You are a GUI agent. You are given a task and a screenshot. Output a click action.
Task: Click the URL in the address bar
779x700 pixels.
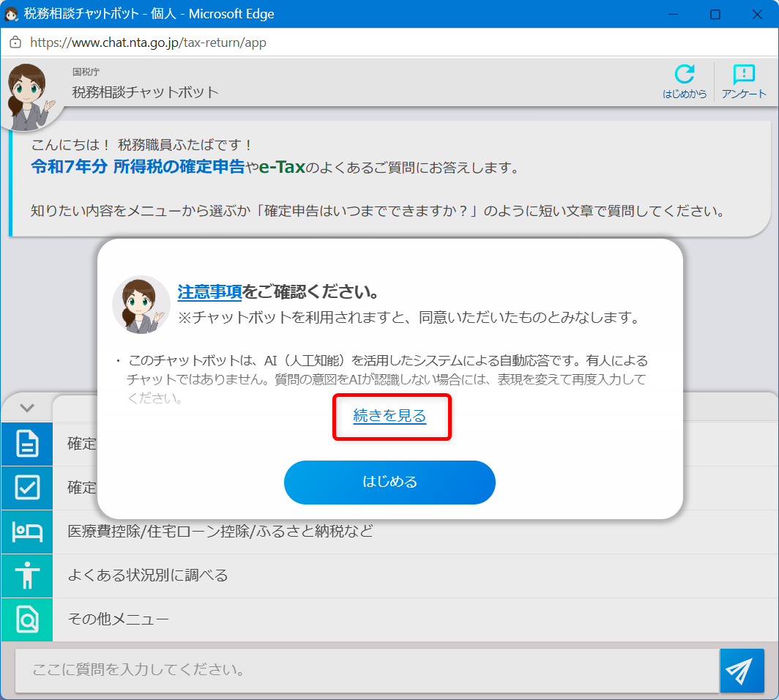[x=148, y=42]
